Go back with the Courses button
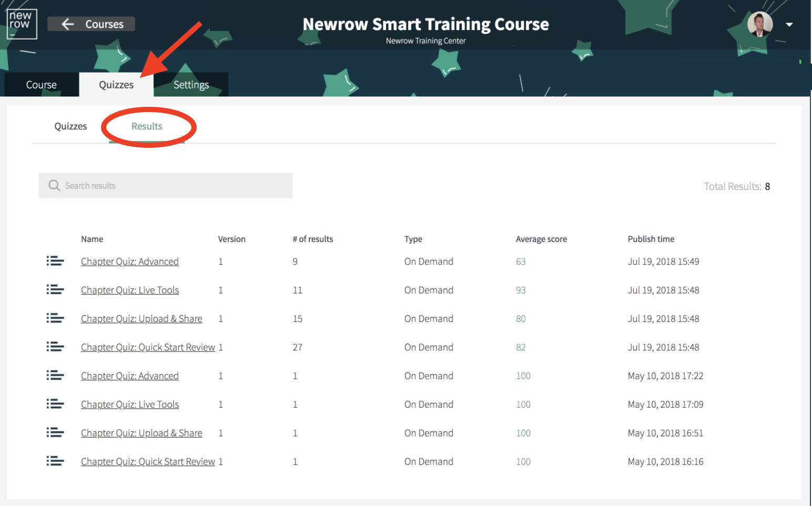Viewport: 812px width, 506px height. tap(92, 24)
